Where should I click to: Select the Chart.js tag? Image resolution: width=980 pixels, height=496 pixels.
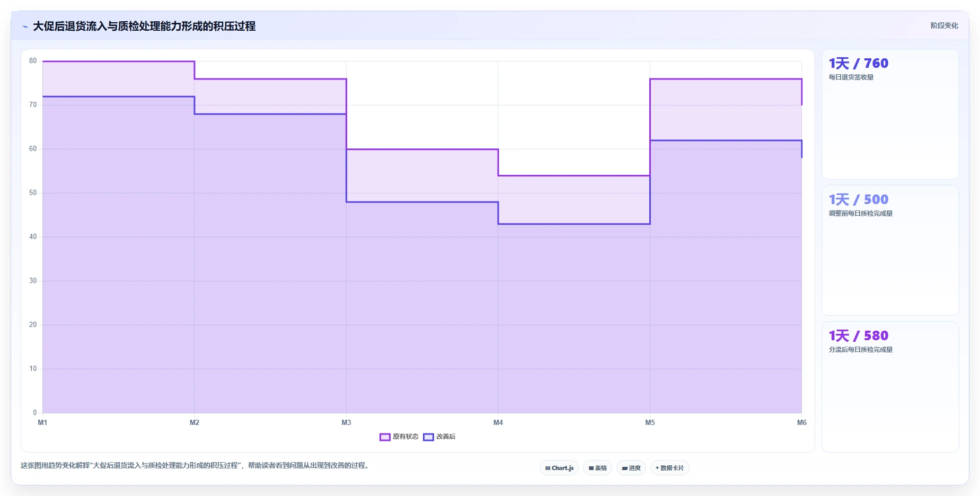pyautogui.click(x=559, y=468)
